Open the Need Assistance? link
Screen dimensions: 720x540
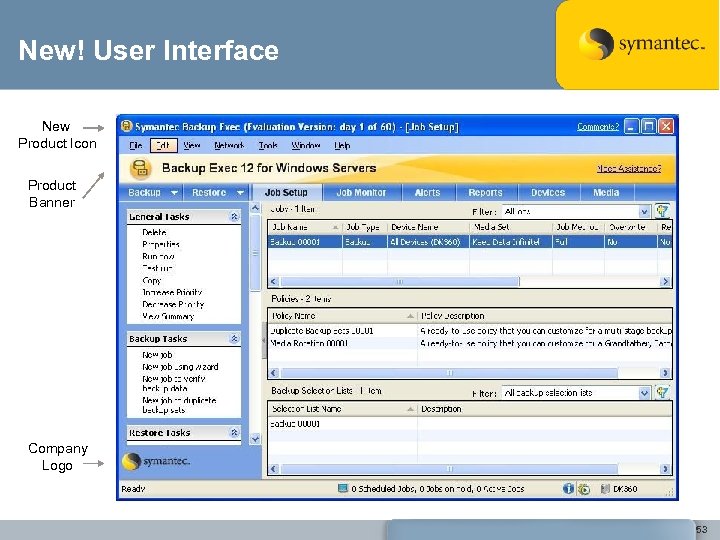(x=629, y=169)
